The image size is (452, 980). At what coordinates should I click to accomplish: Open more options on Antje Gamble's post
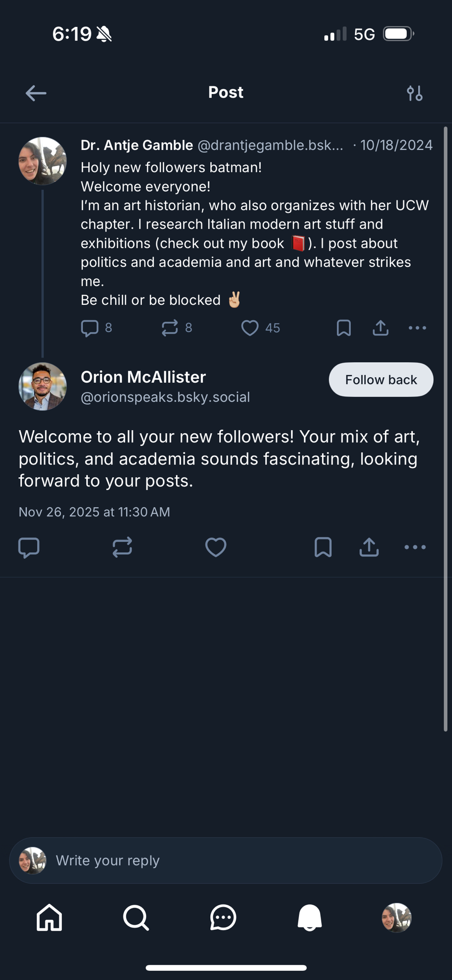[x=417, y=328]
